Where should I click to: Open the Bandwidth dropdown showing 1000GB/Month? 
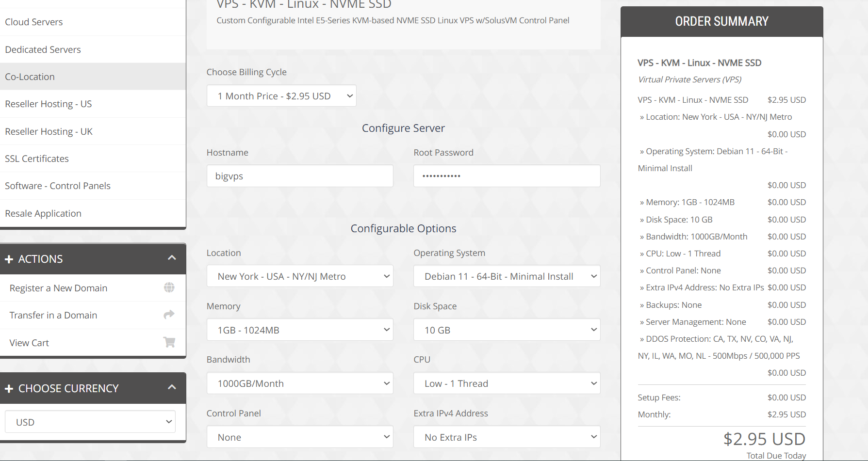pos(300,383)
